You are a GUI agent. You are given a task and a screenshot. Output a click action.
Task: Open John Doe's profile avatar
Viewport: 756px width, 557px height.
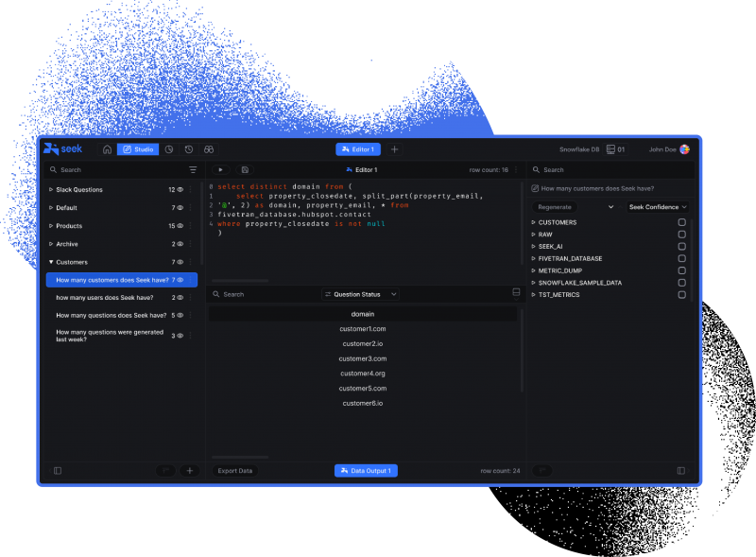pos(684,149)
